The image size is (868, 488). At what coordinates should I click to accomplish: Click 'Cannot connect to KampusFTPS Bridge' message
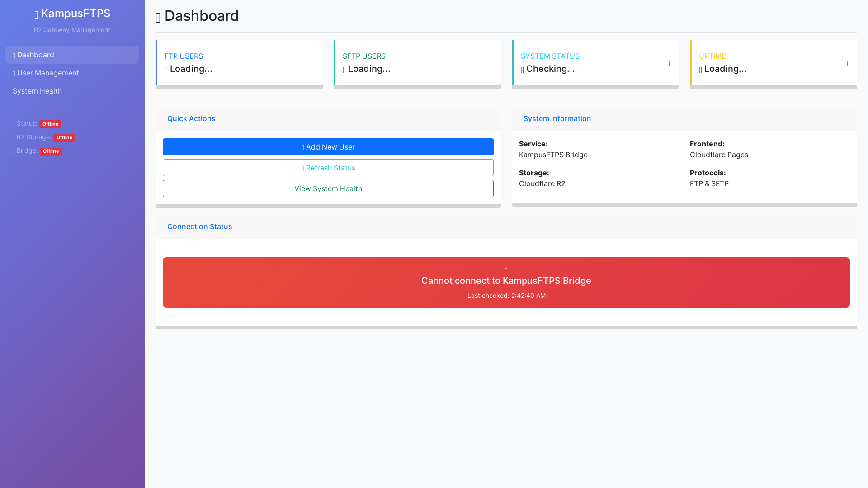click(506, 281)
